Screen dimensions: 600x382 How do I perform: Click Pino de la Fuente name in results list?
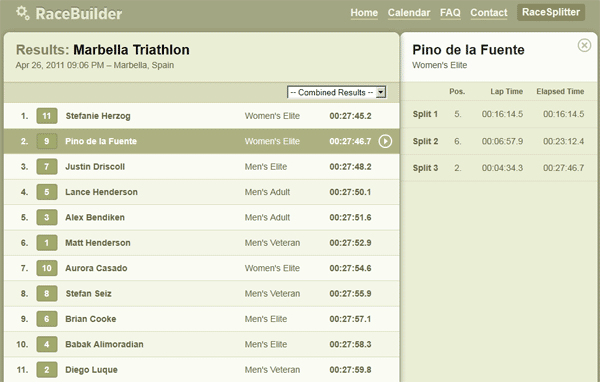(101, 141)
